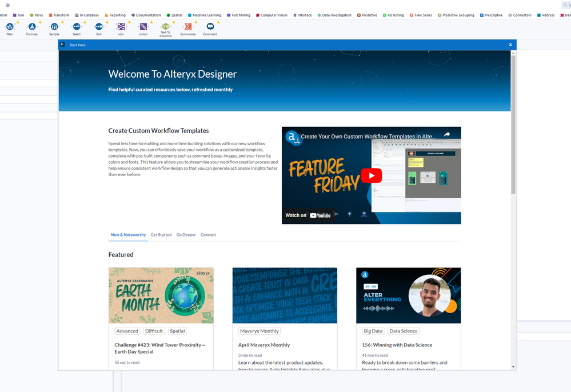Select the Formula tool icon
This screenshot has width=571, height=392.
coord(32,26)
